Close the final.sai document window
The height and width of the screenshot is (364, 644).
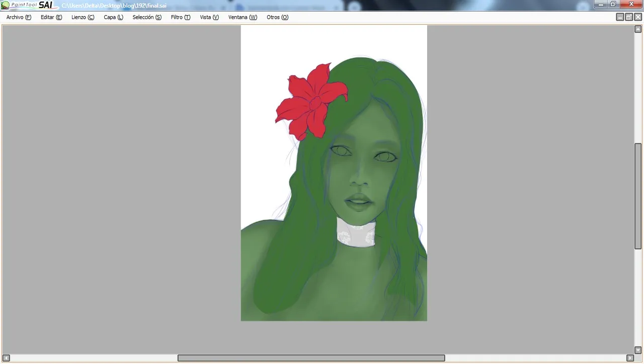638,17
